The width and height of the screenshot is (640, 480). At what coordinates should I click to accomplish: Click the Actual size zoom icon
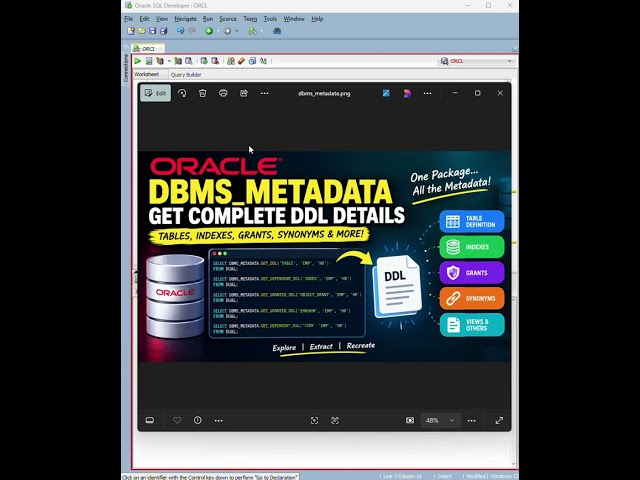click(335, 420)
